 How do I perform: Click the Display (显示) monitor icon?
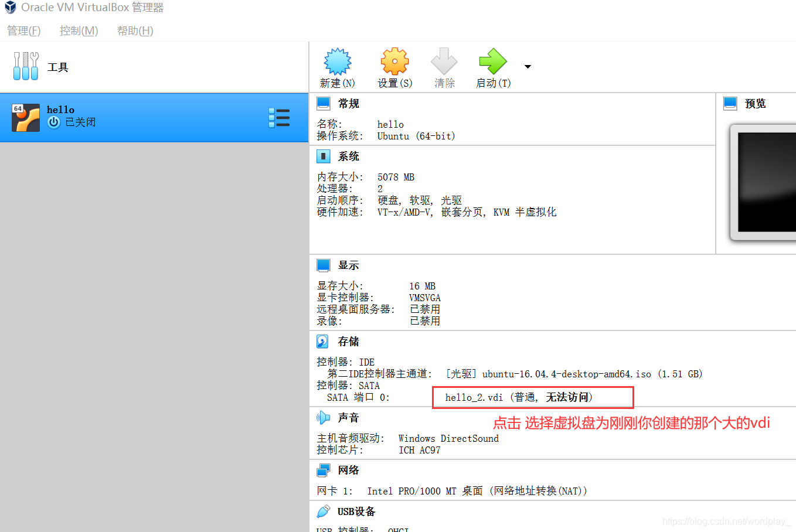tap(324, 265)
